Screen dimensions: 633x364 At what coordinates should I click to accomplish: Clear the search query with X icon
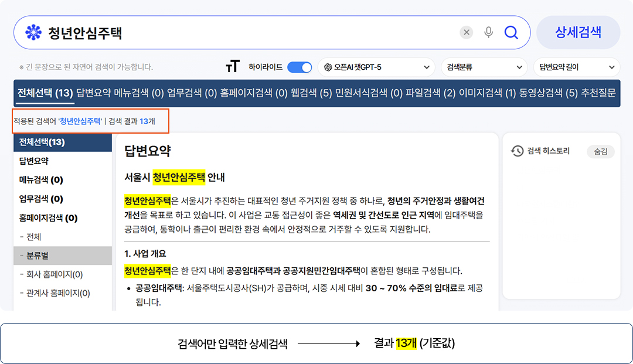(x=467, y=32)
